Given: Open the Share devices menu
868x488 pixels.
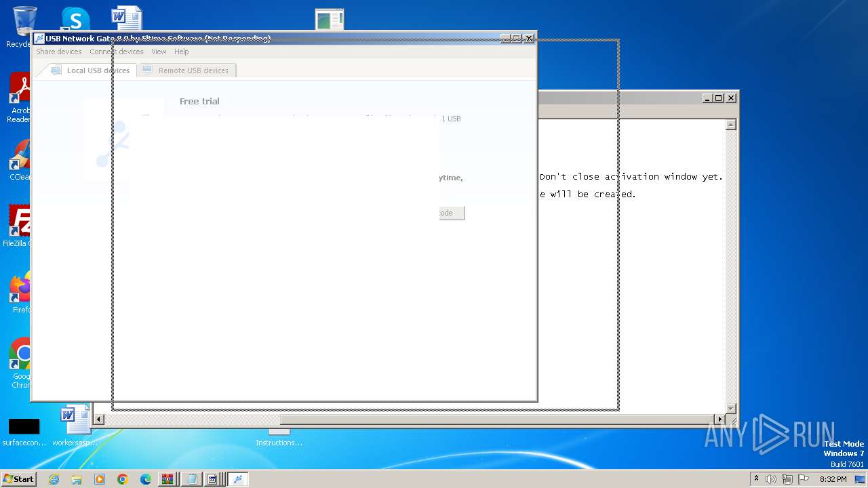Looking at the screenshot, I should (59, 52).
